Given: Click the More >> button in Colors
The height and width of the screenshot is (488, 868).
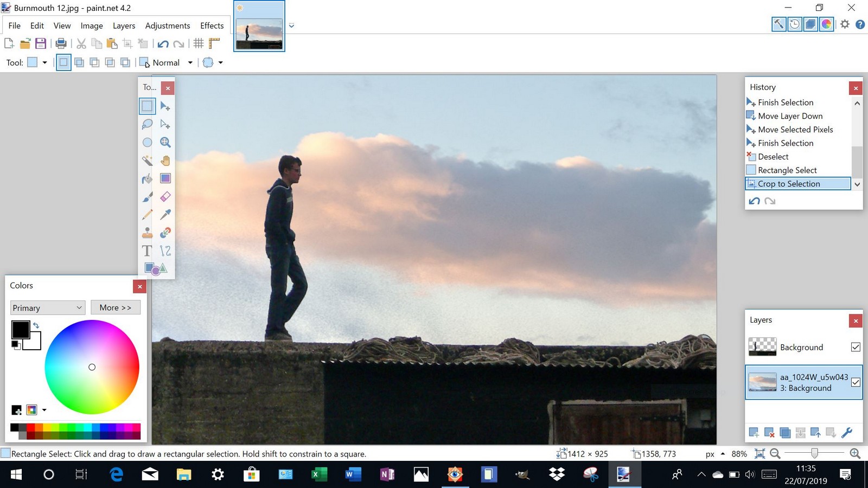Looking at the screenshot, I should tap(116, 307).
